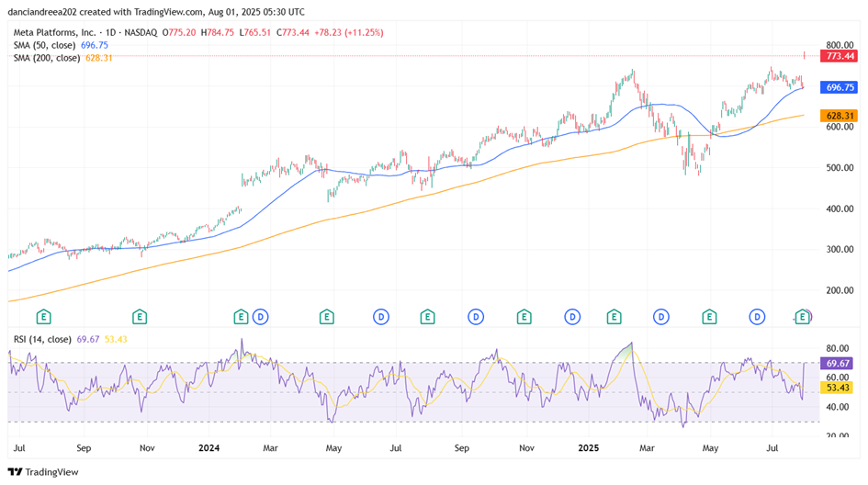Click the earnings E marker above May 2024
The image size is (868, 485).
pyautogui.click(x=326, y=317)
